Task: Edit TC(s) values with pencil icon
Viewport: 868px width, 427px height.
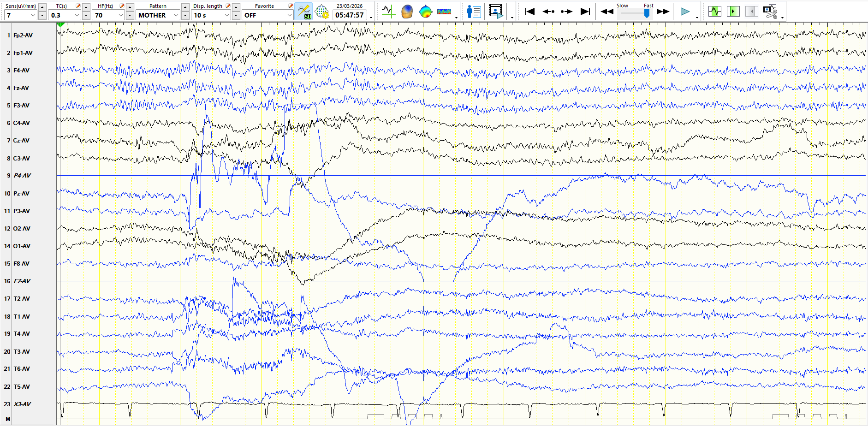Action: click(x=78, y=6)
